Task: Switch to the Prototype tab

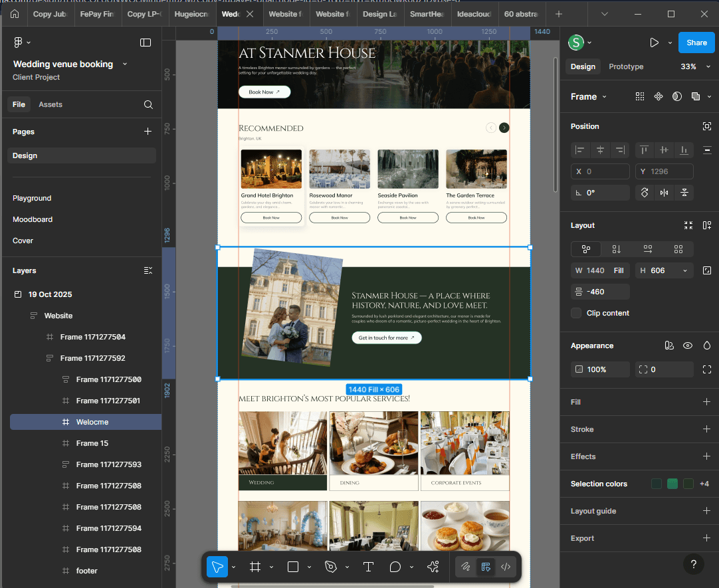Action: 626,66
